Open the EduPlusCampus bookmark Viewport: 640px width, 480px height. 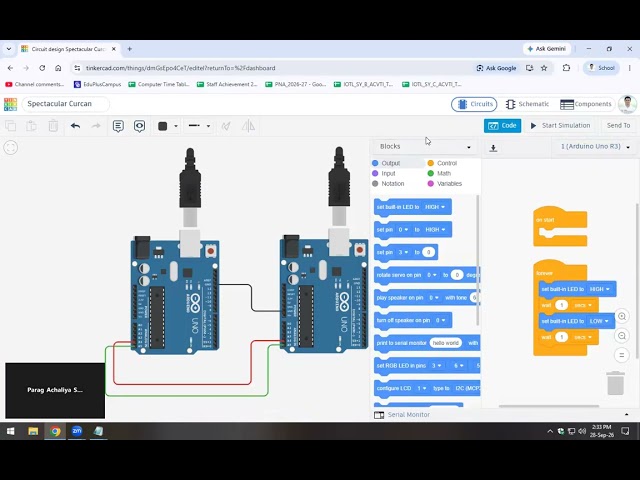click(98, 84)
